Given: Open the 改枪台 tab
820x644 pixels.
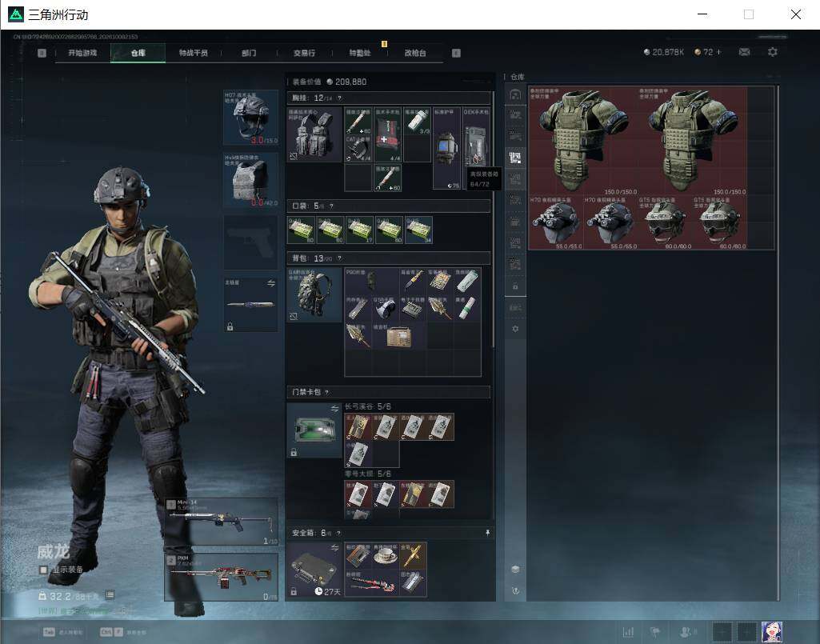Looking at the screenshot, I should tap(415, 53).
